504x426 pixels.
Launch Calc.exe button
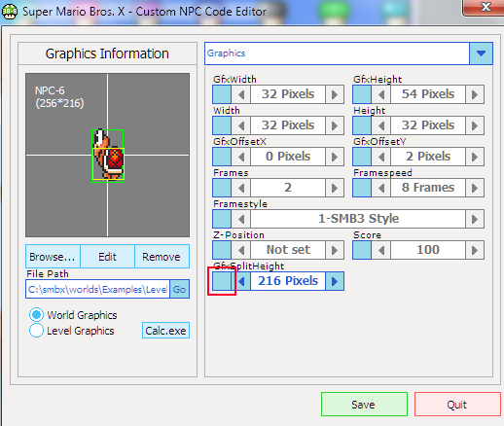click(165, 331)
